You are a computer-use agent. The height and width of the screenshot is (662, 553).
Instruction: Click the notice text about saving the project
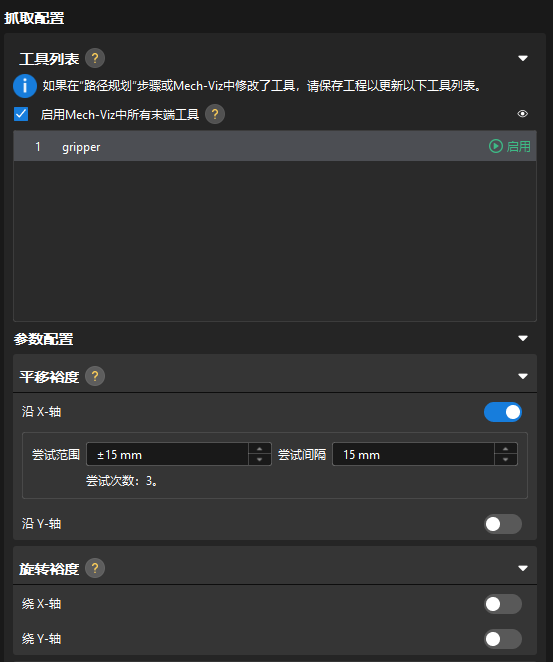click(x=262, y=86)
